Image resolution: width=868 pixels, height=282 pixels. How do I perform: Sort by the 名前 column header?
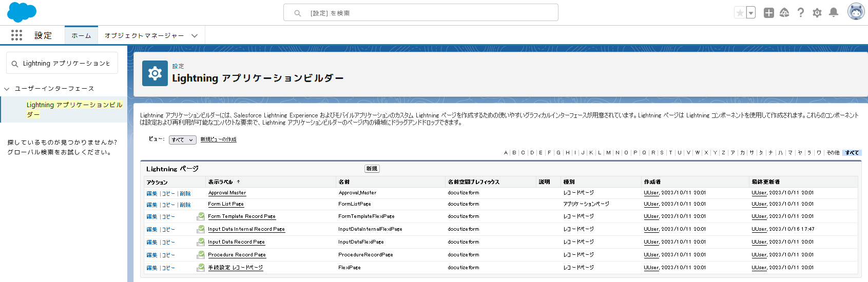[344, 182]
